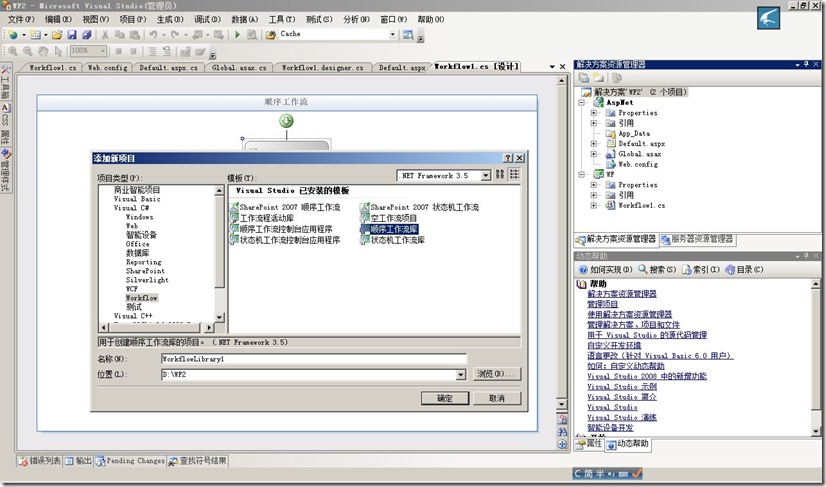The image size is (826, 487).
Task: Click the Redo arrow icon
Action: tap(174, 35)
